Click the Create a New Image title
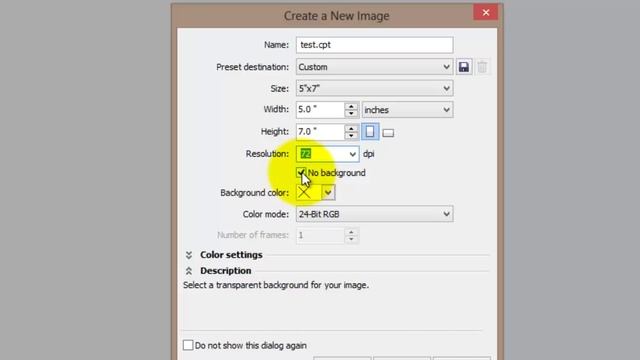 [x=337, y=16]
